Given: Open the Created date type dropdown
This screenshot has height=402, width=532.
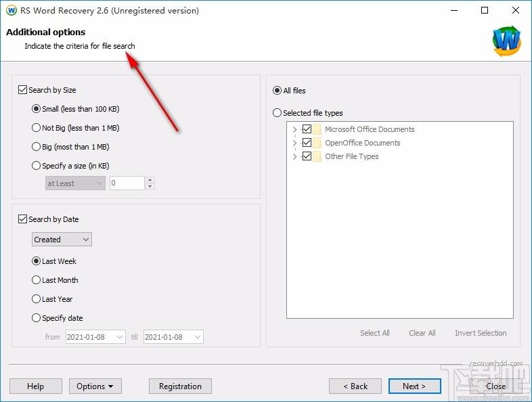Looking at the screenshot, I should [62, 240].
